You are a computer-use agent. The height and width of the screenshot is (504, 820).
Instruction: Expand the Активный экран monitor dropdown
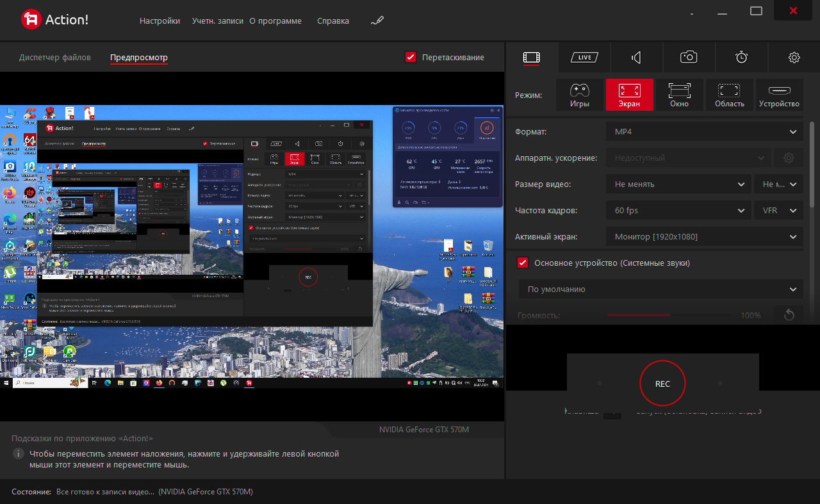pyautogui.click(x=704, y=236)
